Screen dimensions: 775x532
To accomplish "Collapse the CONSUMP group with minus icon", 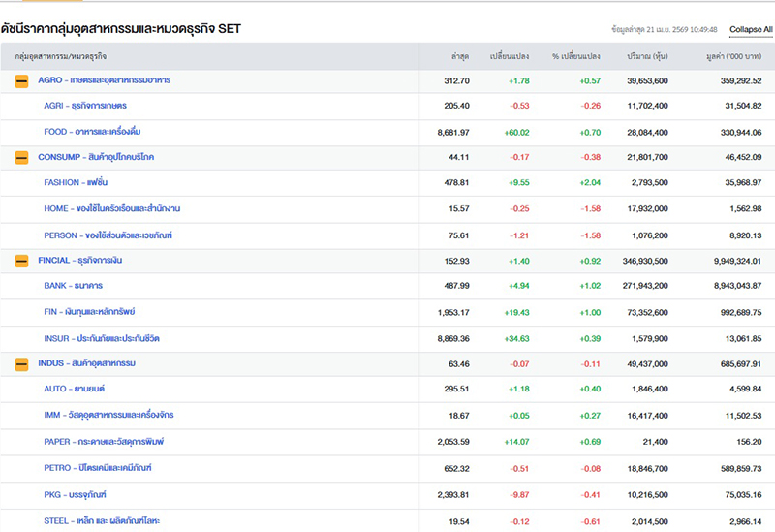I will tap(22, 157).
